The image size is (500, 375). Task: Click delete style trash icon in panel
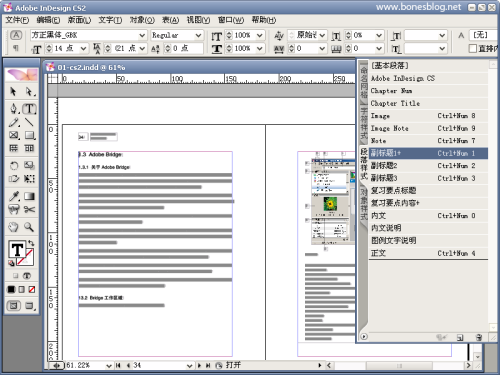tap(479, 337)
